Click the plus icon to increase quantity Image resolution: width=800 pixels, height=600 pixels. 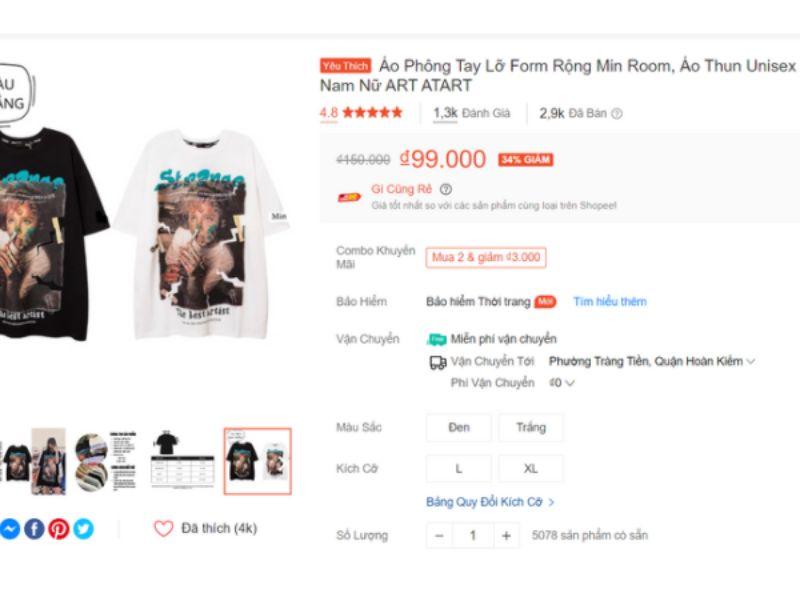[x=506, y=536]
